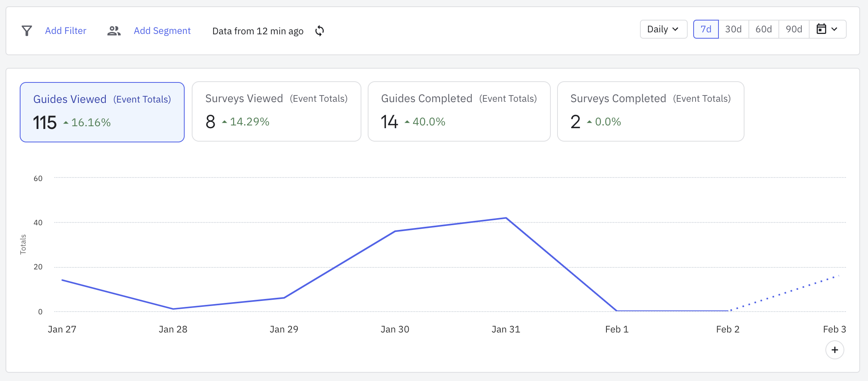The image size is (868, 381).
Task: Click the Add Filter link
Action: (65, 31)
